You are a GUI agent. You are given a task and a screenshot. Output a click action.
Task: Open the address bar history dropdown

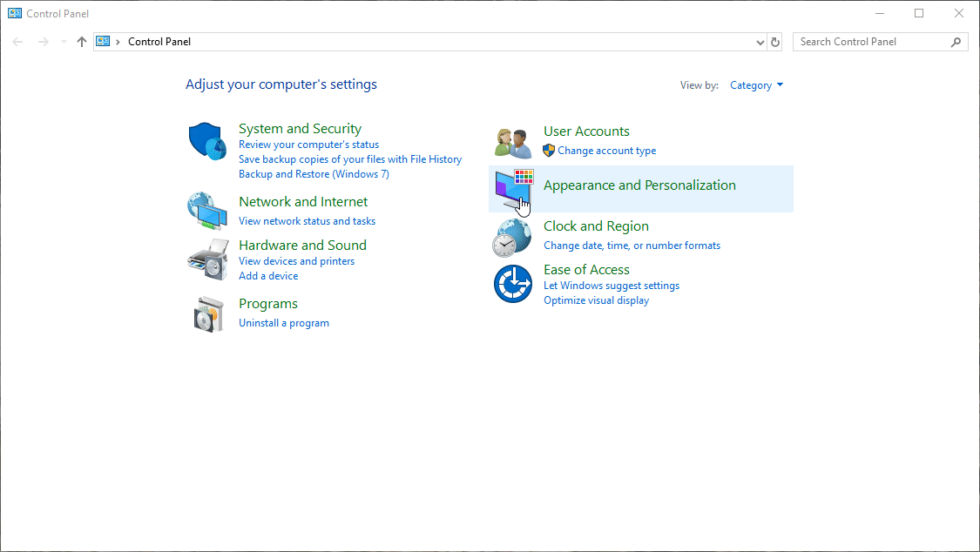click(760, 42)
